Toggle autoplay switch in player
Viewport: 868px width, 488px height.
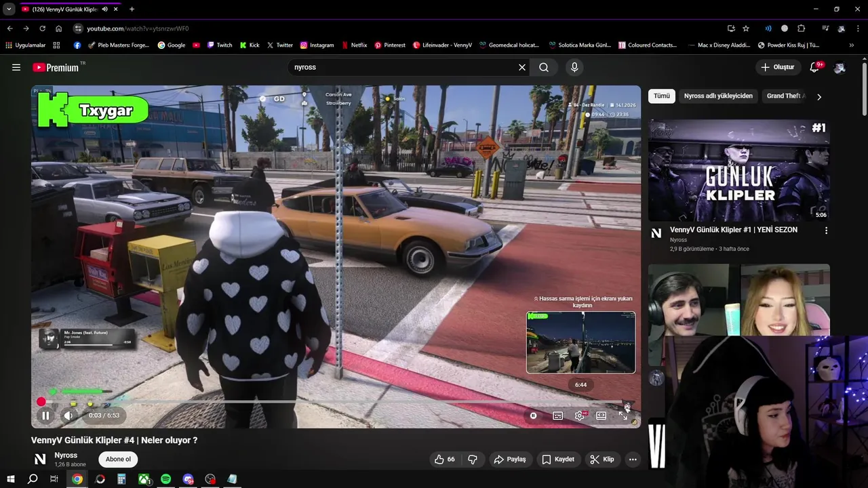pyautogui.click(x=534, y=415)
